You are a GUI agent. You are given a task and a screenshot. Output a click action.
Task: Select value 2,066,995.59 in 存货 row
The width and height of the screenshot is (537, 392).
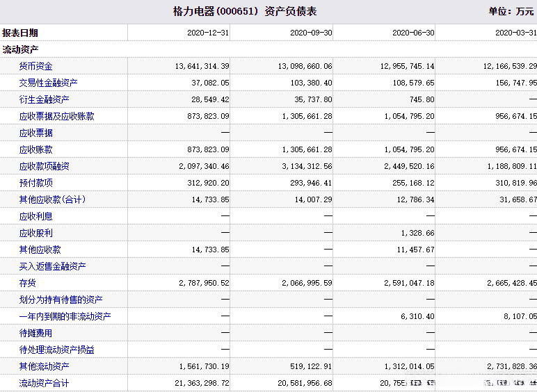tap(307, 284)
